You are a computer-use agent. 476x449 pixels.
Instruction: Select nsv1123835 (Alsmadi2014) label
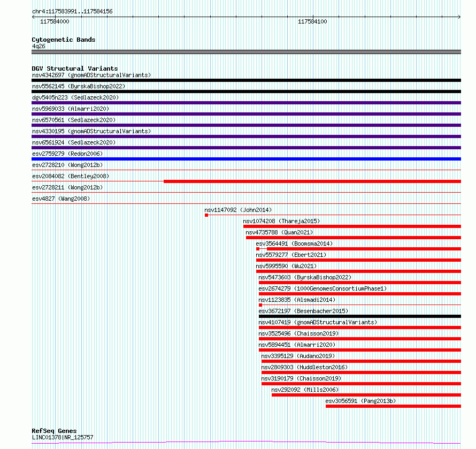(297, 300)
